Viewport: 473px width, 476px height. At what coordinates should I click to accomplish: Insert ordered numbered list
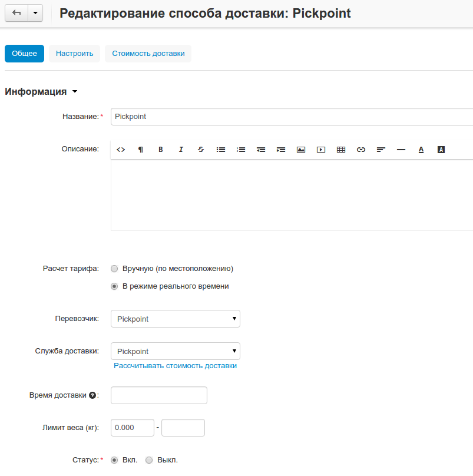[x=241, y=150]
